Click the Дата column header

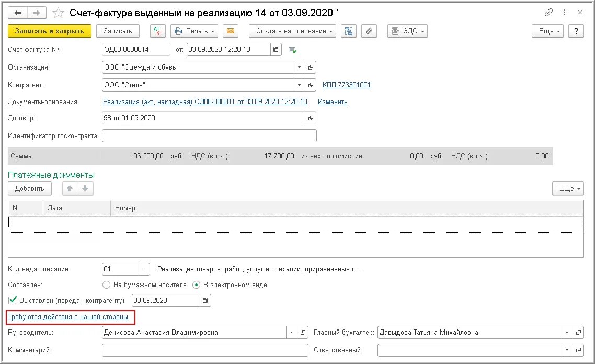[77, 208]
